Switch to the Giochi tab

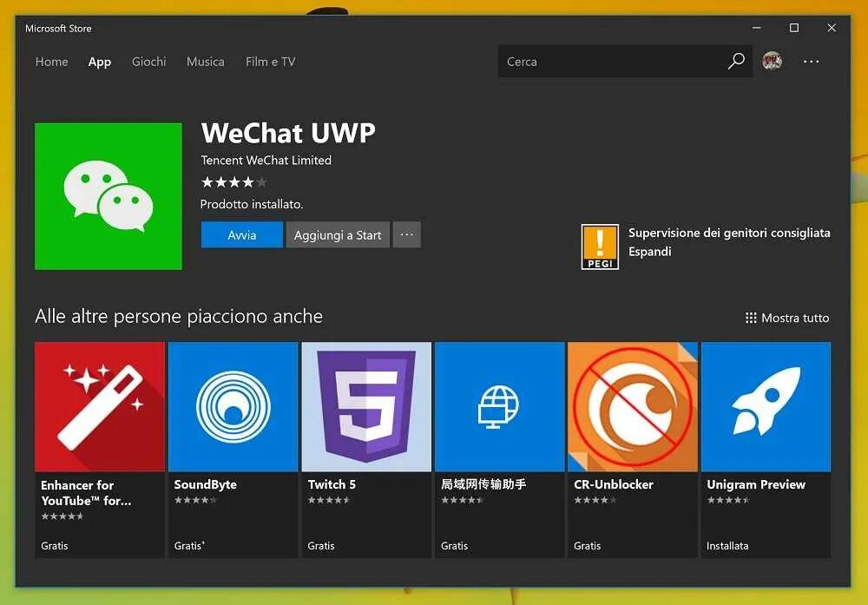[x=149, y=62]
